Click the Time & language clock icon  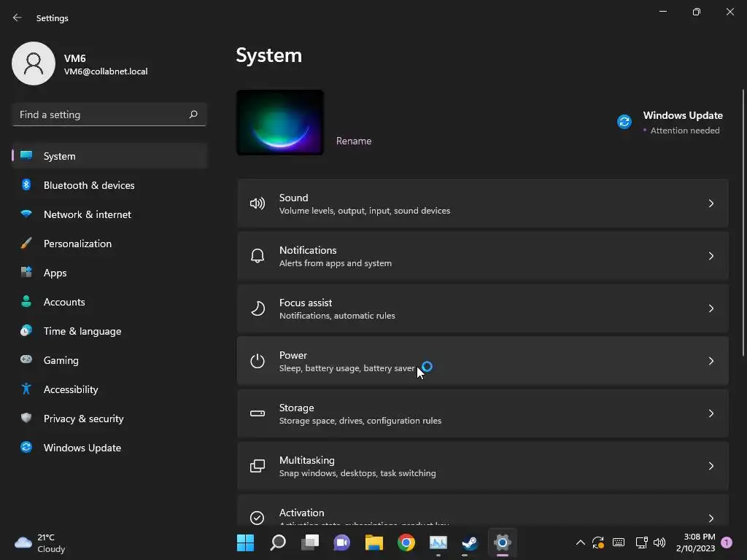coord(26,330)
